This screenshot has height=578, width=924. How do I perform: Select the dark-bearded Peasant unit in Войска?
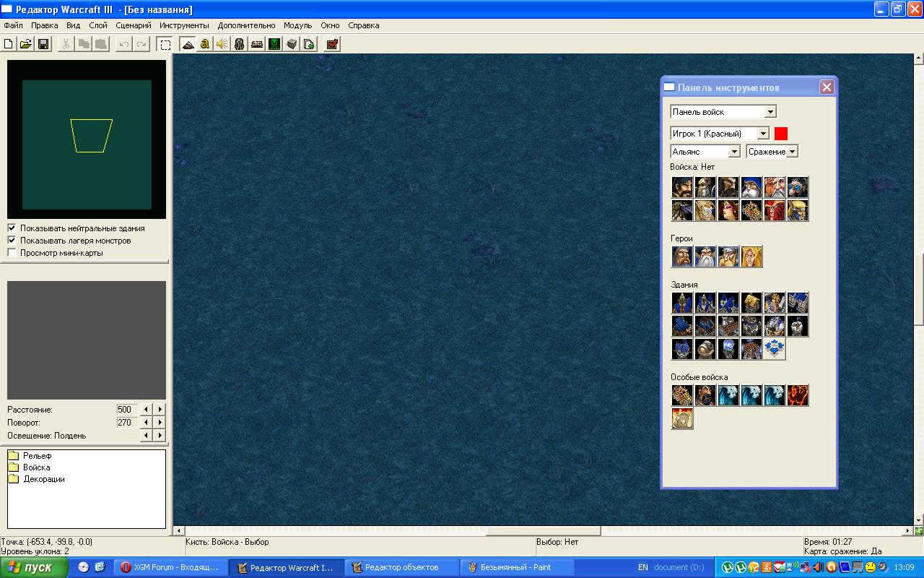coord(682,187)
